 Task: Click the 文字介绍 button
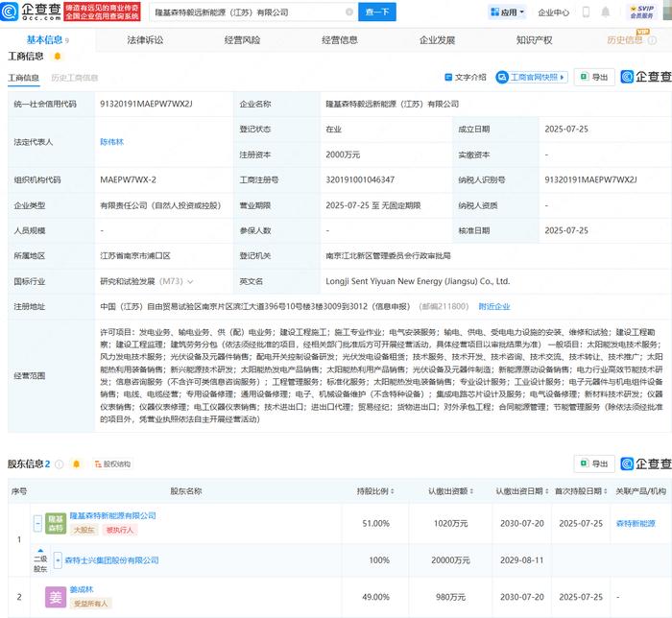point(466,77)
